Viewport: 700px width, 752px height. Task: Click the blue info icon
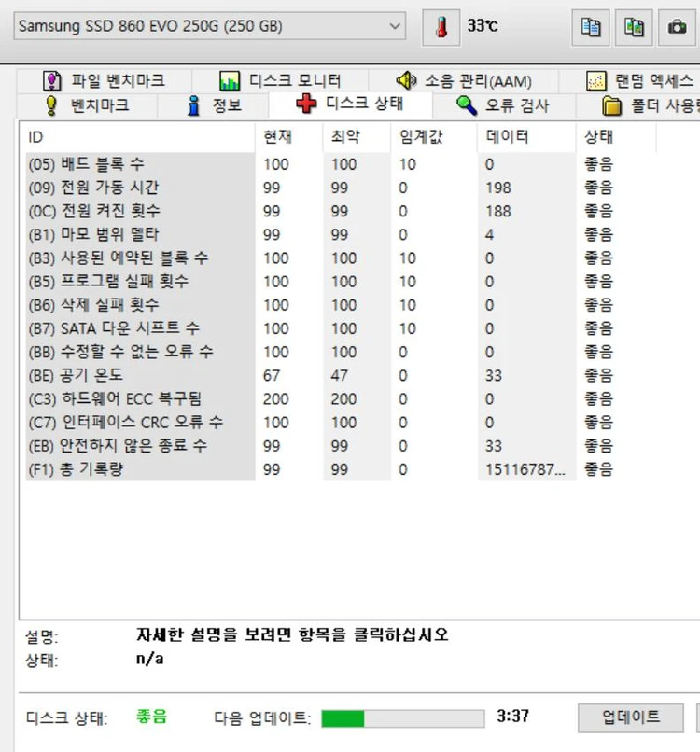click(x=193, y=105)
